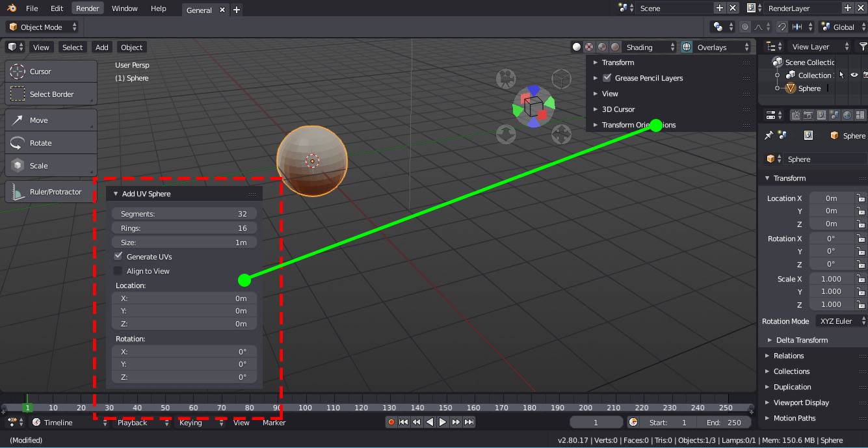Image resolution: width=868 pixels, height=448 pixels.
Task: Click the orbit view gizmo
Action: [x=506, y=135]
